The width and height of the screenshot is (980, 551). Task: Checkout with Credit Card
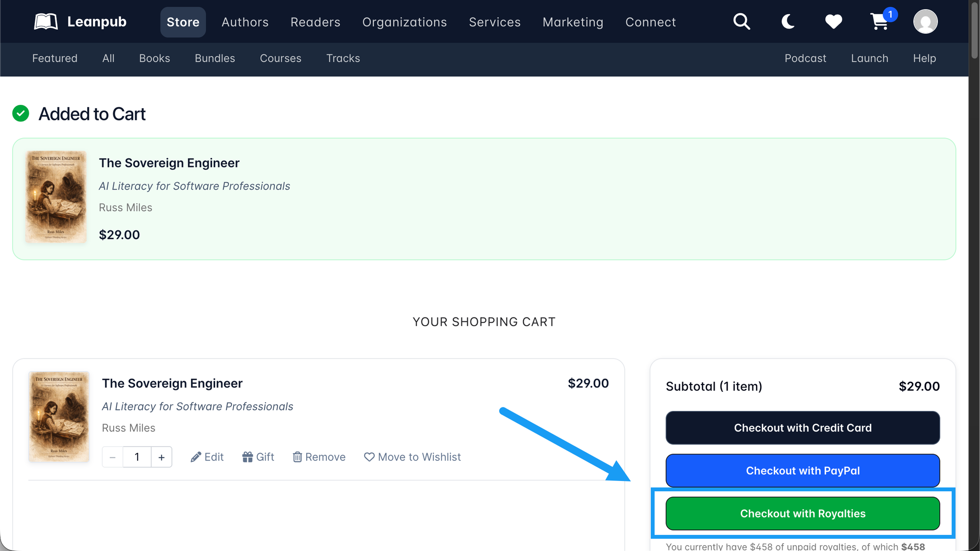pos(803,428)
